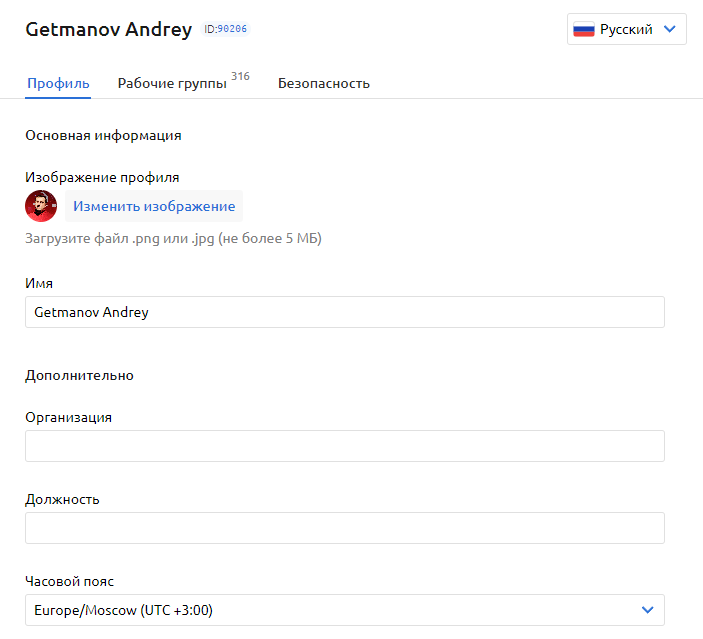Image resolution: width=703 pixels, height=639 pixels.
Task: Click into the empty Должность field
Action: tap(344, 528)
